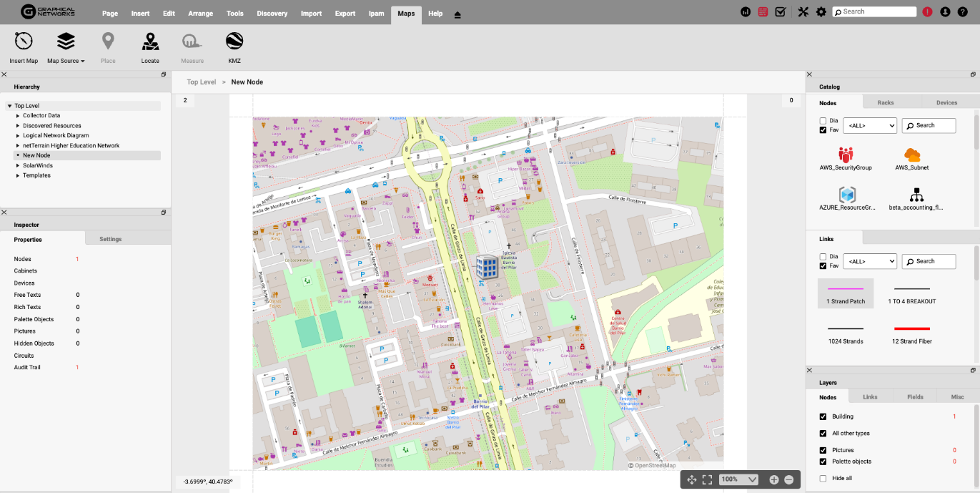The height and width of the screenshot is (493, 980).
Task: Click the fit to screen icon
Action: (x=707, y=479)
